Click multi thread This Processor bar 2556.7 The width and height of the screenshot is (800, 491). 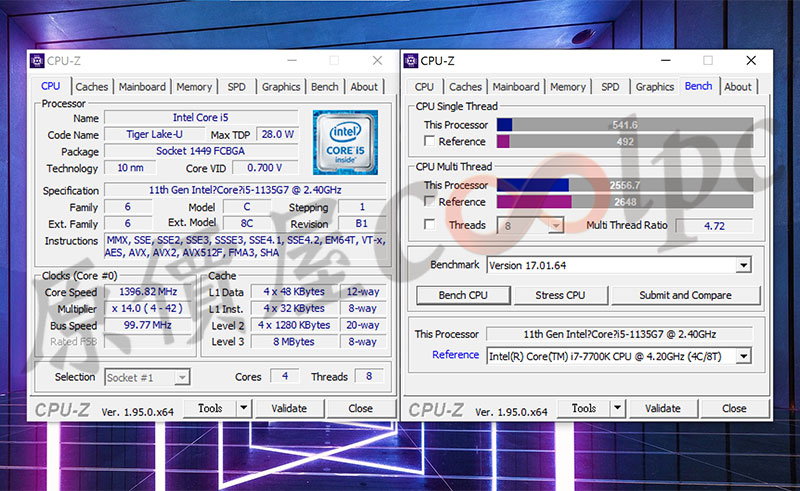pyautogui.click(x=625, y=185)
